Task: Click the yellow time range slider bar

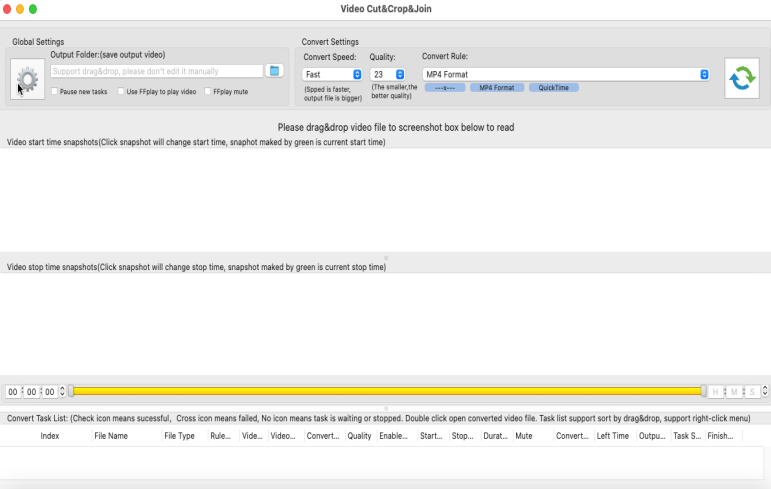Action: [385, 391]
